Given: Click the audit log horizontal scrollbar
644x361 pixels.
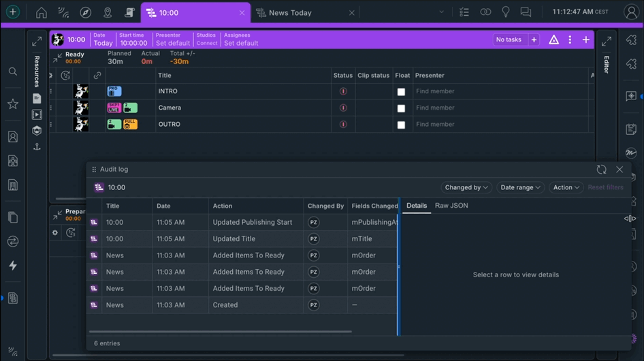Looking at the screenshot, I should (221, 332).
